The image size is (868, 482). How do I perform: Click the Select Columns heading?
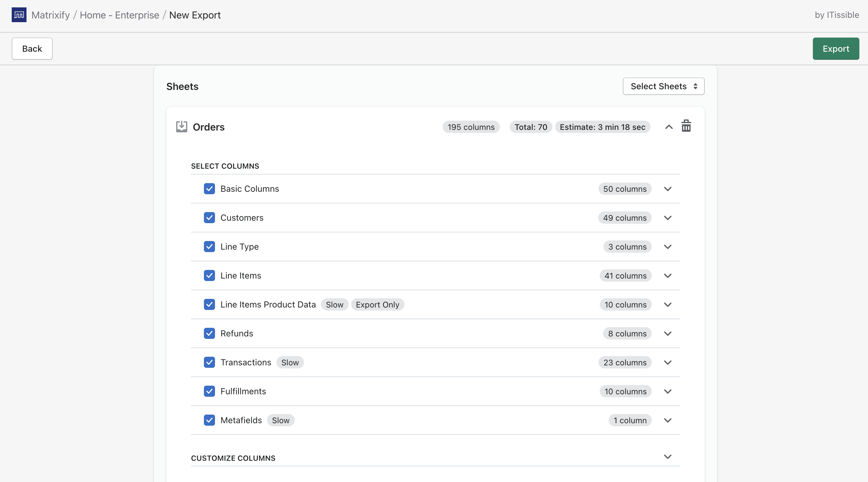click(x=225, y=166)
